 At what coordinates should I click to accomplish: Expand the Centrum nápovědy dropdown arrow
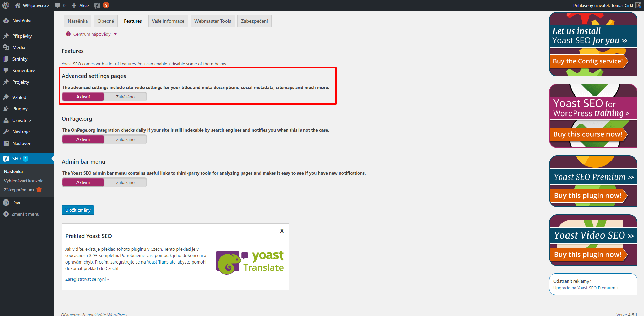pos(115,34)
